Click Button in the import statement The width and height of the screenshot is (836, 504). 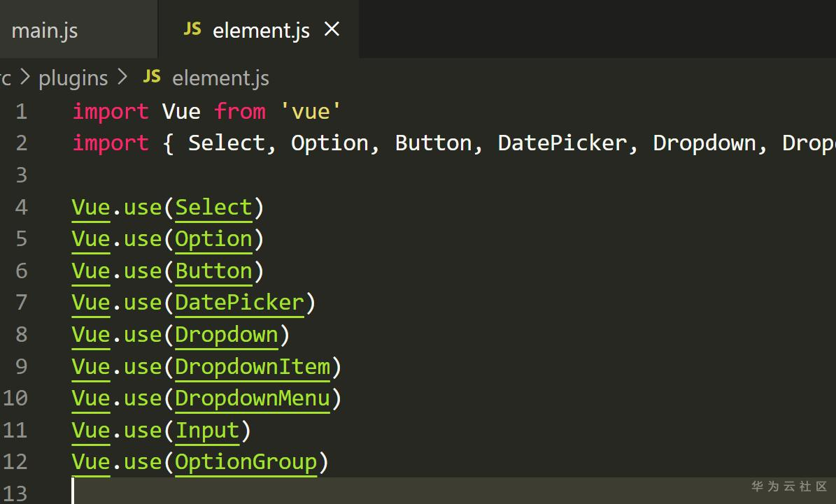[x=433, y=143]
